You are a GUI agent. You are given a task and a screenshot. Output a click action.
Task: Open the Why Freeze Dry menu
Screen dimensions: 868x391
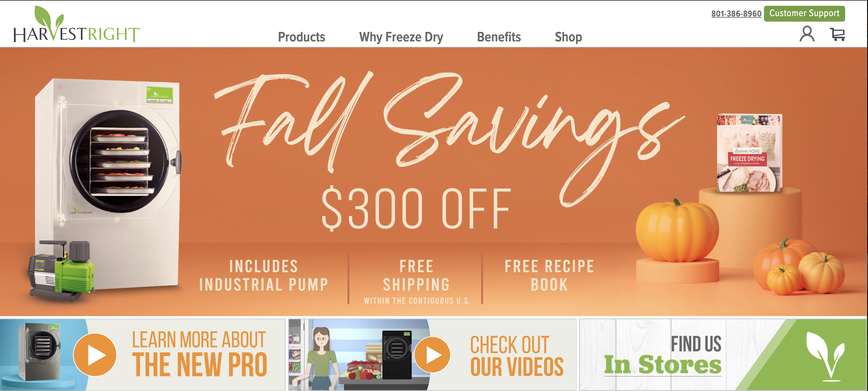pyautogui.click(x=401, y=37)
